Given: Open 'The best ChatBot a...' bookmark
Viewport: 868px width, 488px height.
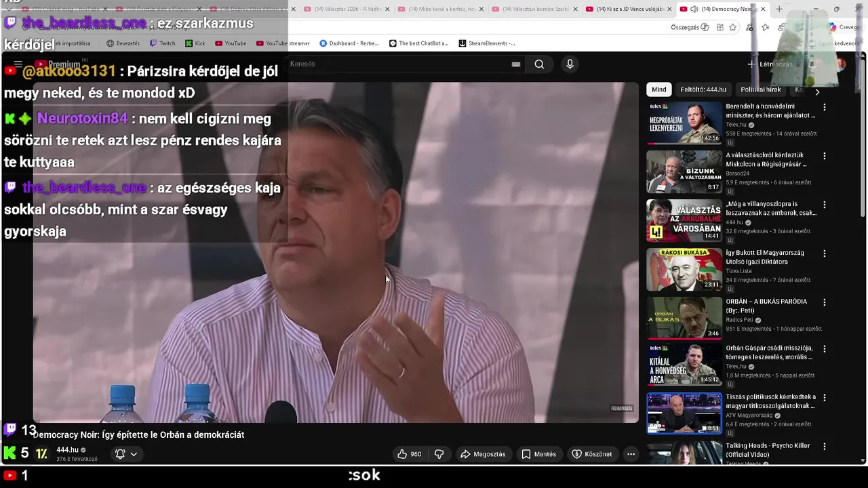Looking at the screenshot, I should point(418,43).
